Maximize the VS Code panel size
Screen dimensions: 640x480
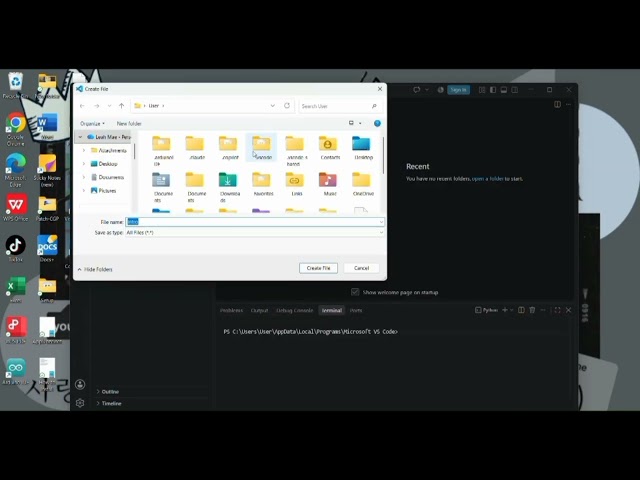point(557,310)
